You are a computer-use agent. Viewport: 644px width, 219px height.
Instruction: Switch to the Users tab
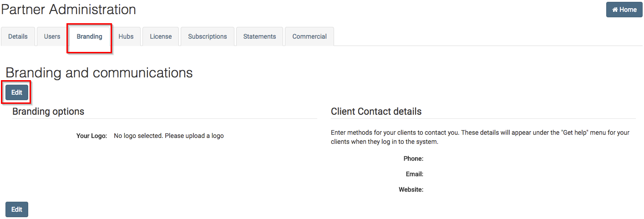(52, 36)
